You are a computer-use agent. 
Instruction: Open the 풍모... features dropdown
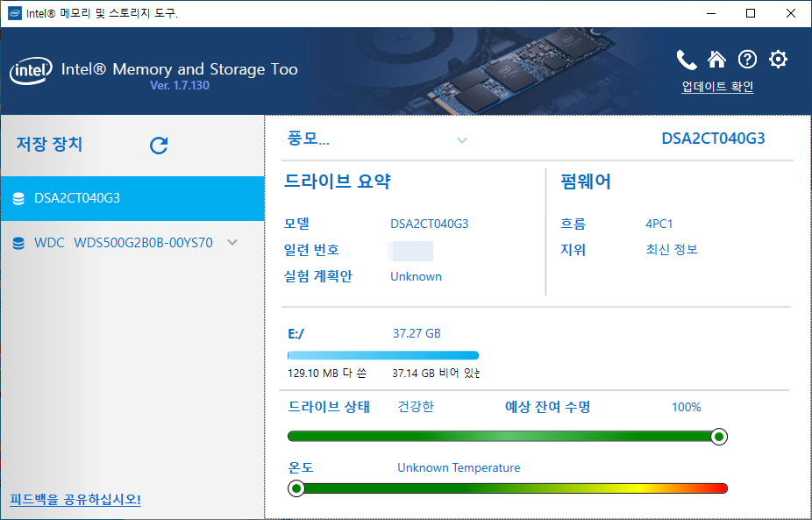pos(377,139)
